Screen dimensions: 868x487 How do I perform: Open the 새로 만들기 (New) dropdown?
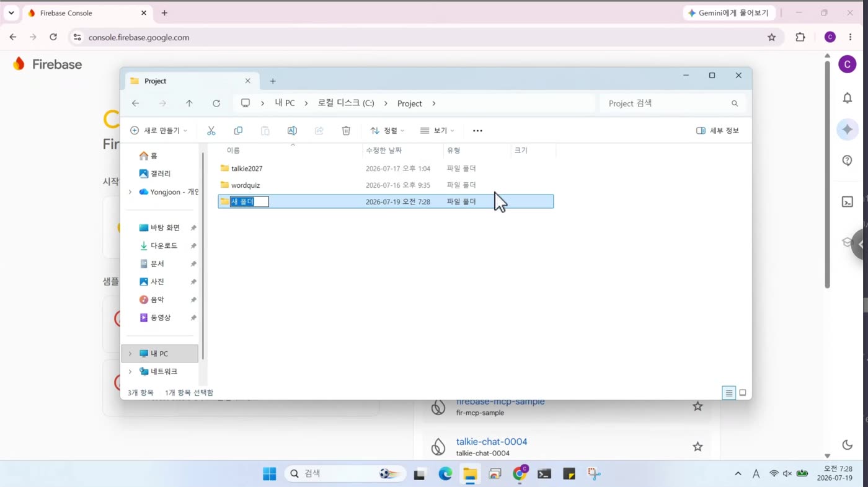(x=158, y=131)
